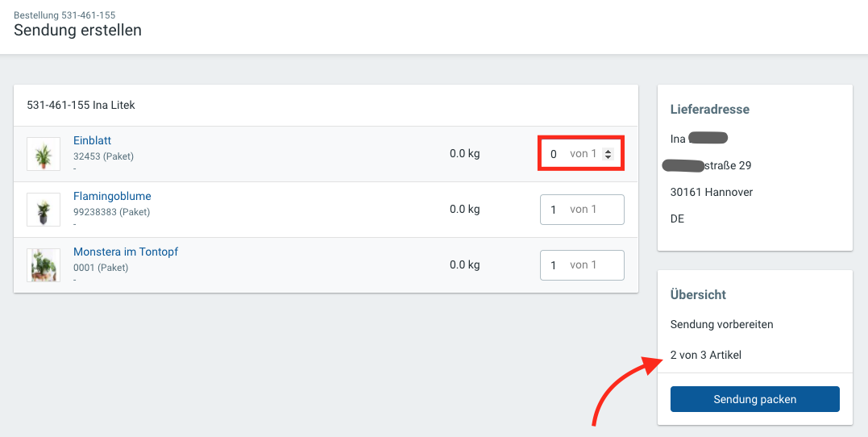The image size is (868, 437).
Task: Click the Monstera im Tontopf thumbnail
Action: pos(44,265)
